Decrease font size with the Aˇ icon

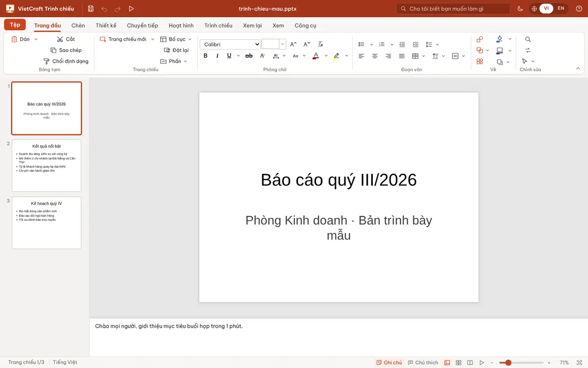307,44
